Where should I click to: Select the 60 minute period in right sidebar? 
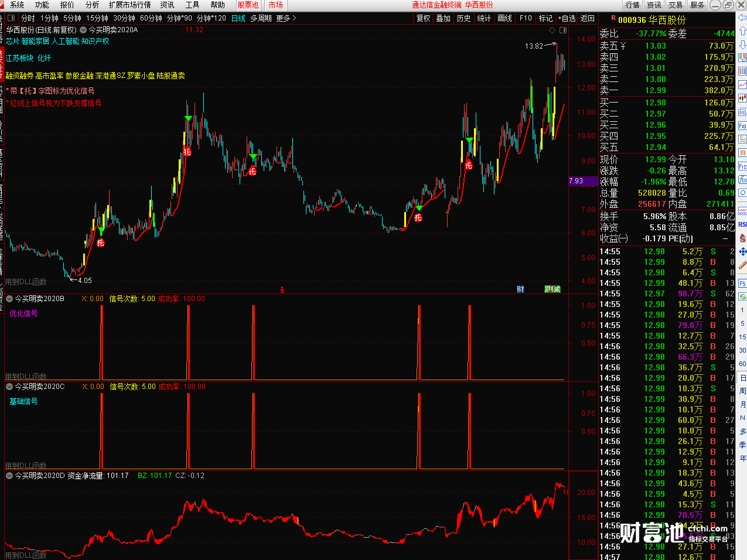click(x=742, y=364)
